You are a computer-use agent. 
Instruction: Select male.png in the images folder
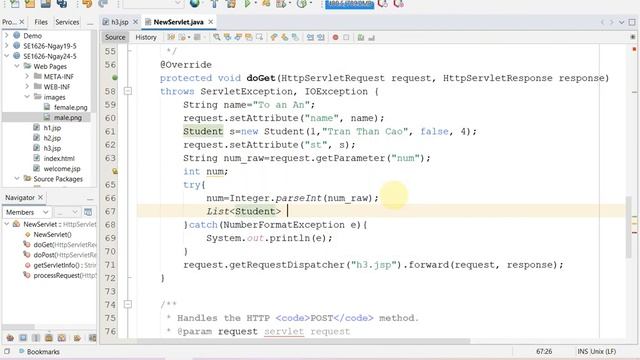(x=68, y=118)
